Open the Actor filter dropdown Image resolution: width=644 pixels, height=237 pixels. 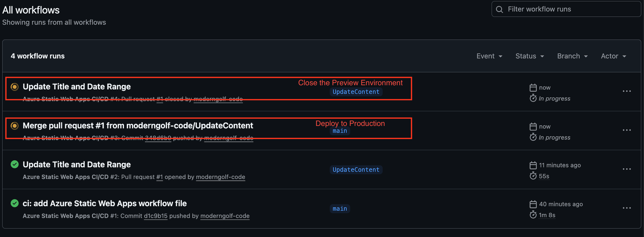[x=613, y=56]
